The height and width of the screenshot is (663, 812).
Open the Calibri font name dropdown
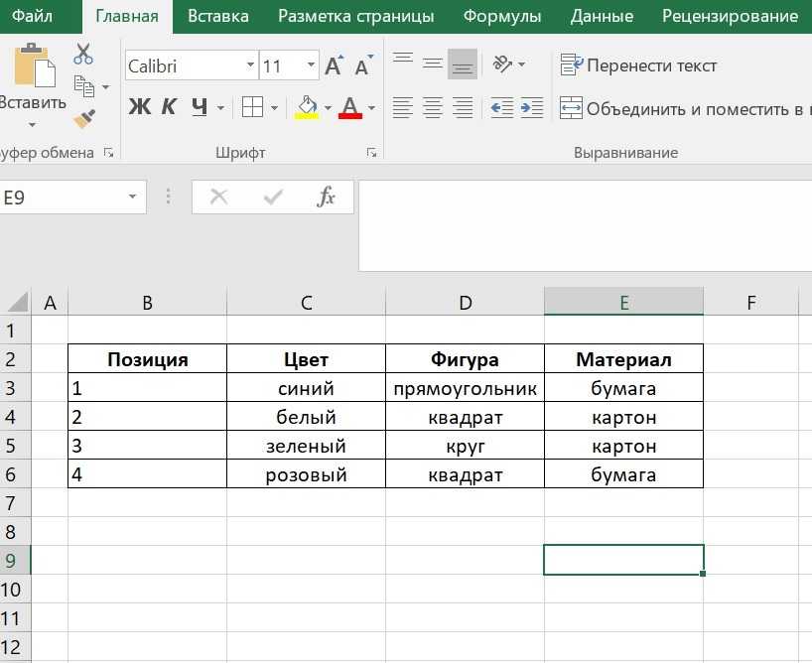coord(250,66)
